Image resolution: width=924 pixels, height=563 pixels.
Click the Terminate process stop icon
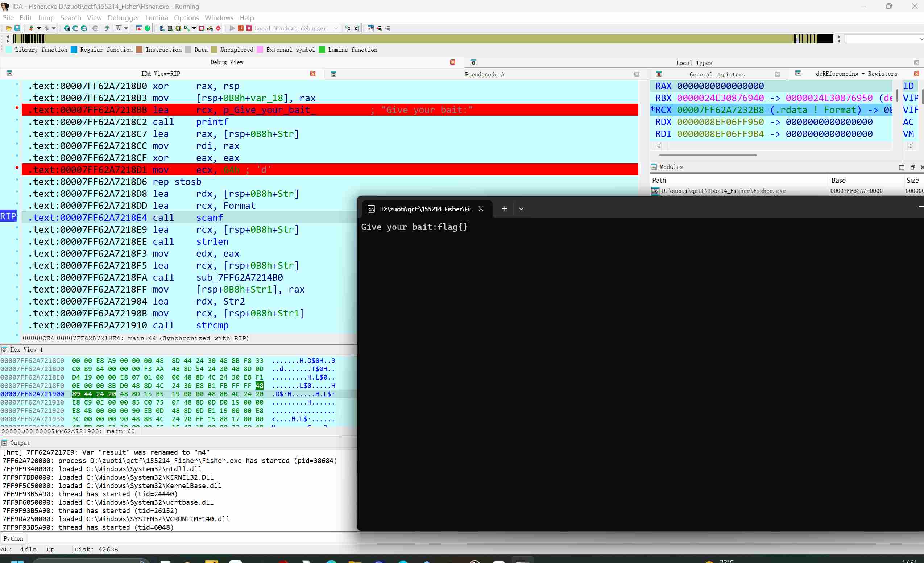point(249,29)
